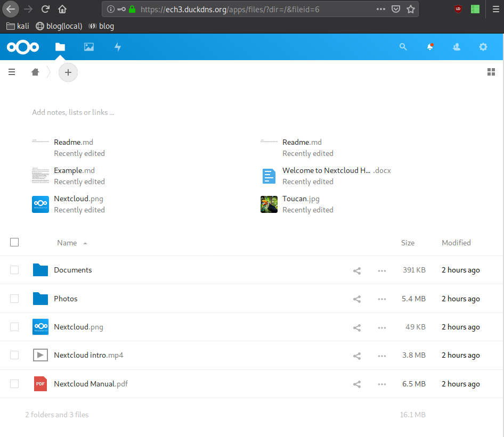Bookmark this page with star icon
Screen dimensions: 504x437
pos(410,9)
